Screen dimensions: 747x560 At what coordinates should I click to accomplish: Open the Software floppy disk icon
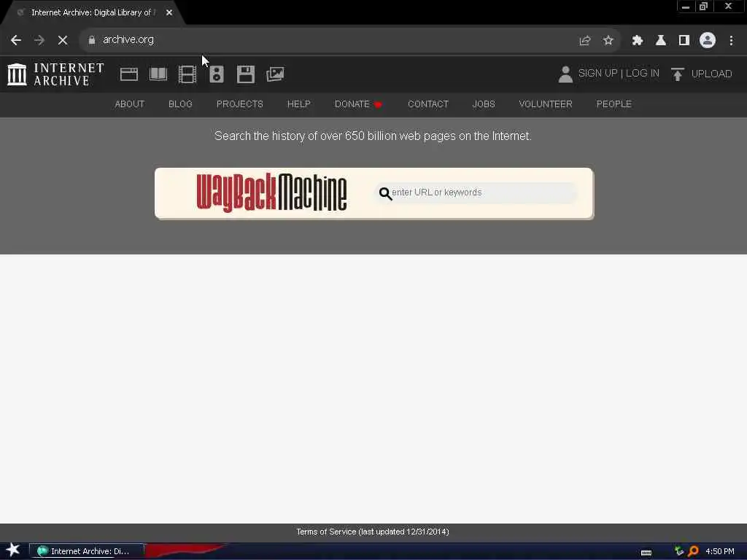coord(246,74)
